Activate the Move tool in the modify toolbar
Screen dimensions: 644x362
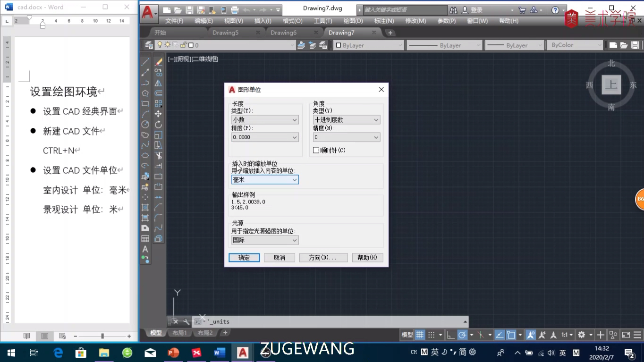[x=159, y=114]
